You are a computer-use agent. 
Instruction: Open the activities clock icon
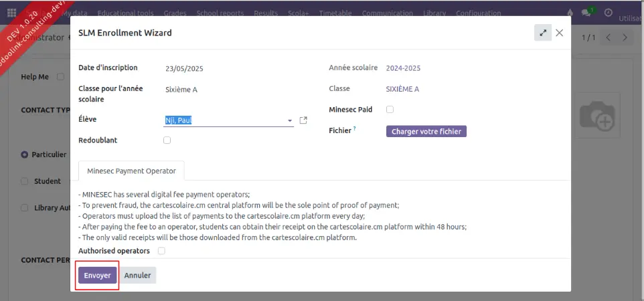coord(608,13)
